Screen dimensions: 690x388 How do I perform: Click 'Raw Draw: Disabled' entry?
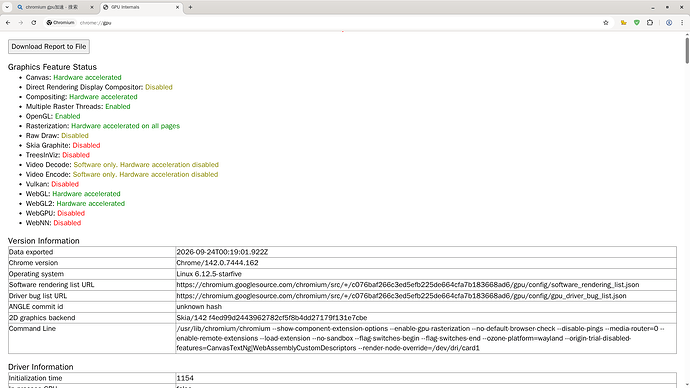[57, 135]
